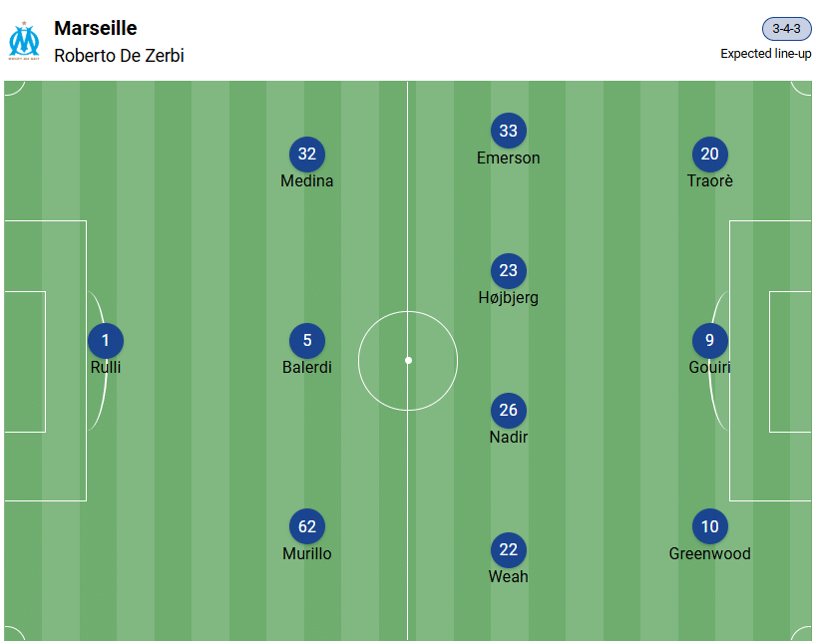Select Balerdi's number 5 player badge

(x=307, y=341)
